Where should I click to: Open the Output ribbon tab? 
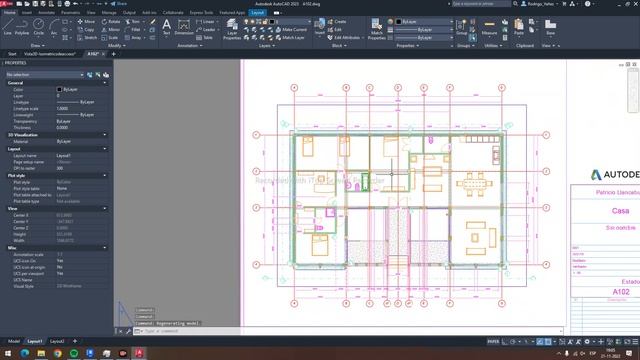[x=129, y=13]
